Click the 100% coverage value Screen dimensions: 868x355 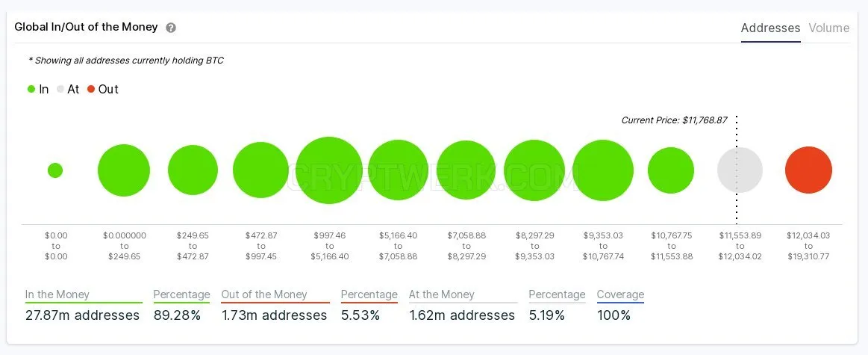click(614, 315)
